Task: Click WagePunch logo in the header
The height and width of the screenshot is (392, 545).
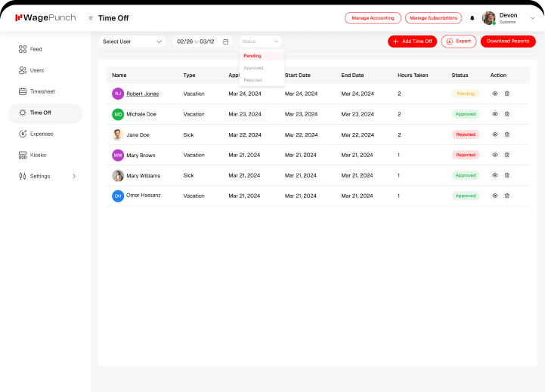Action: 45,18
